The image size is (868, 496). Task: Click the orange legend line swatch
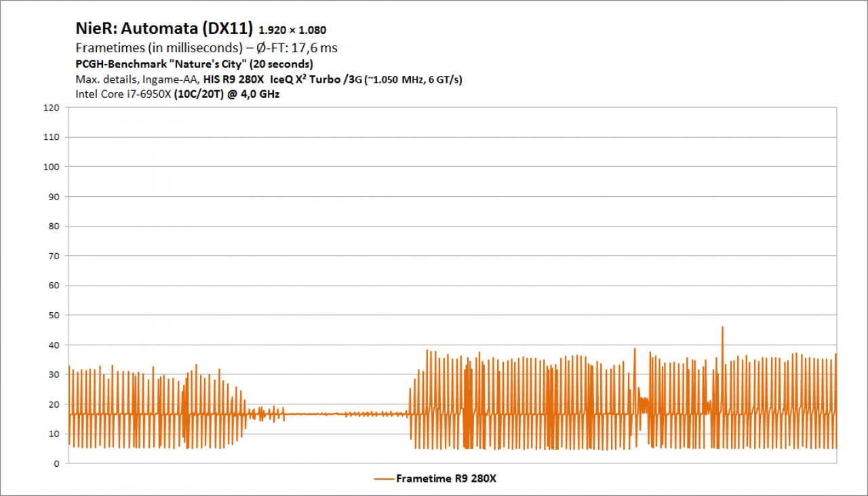coord(384,479)
